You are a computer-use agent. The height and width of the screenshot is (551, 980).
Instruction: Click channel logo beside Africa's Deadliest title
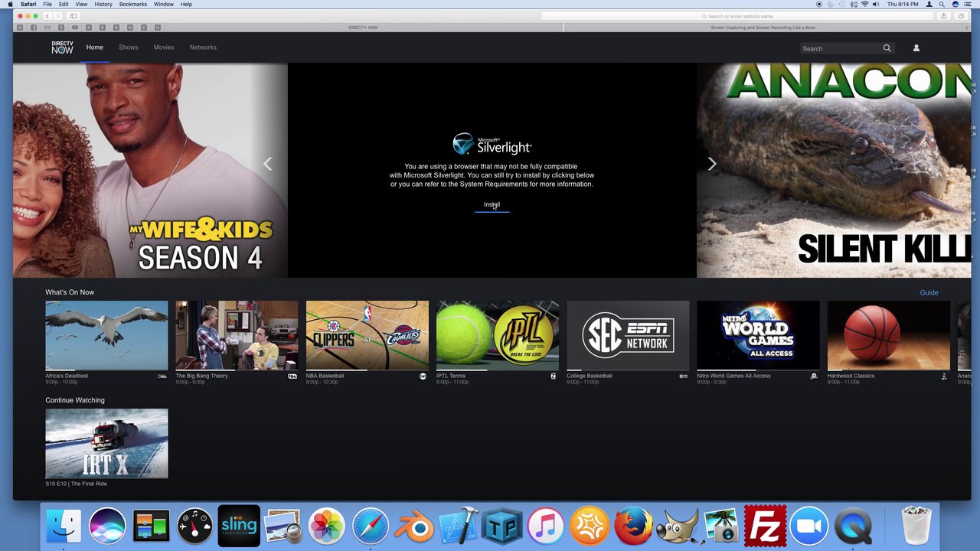point(162,377)
